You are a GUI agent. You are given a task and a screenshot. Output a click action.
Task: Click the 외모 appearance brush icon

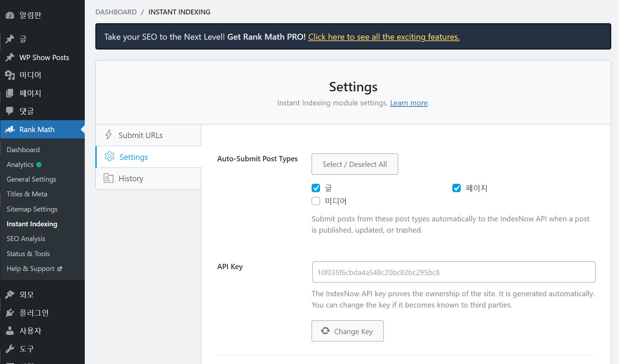tap(10, 294)
